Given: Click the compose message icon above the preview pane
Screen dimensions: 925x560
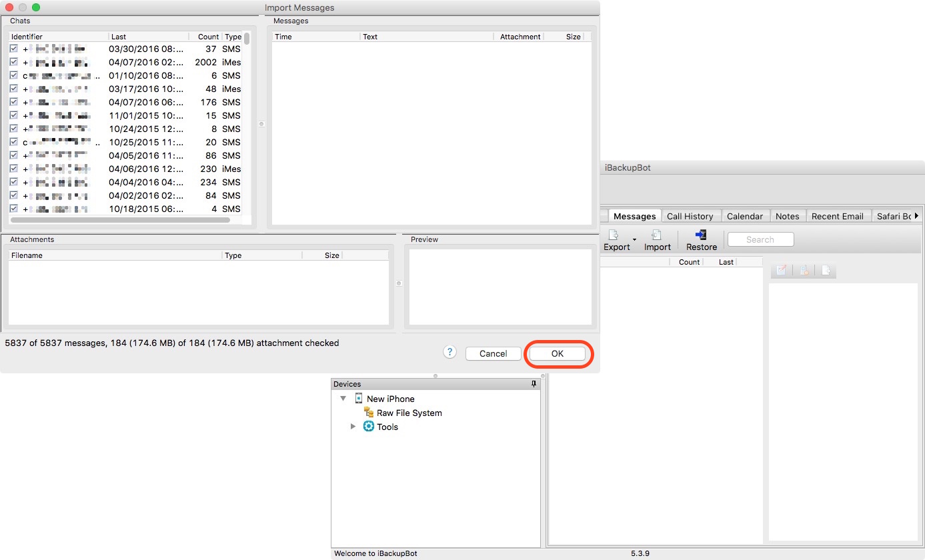Looking at the screenshot, I should (781, 270).
